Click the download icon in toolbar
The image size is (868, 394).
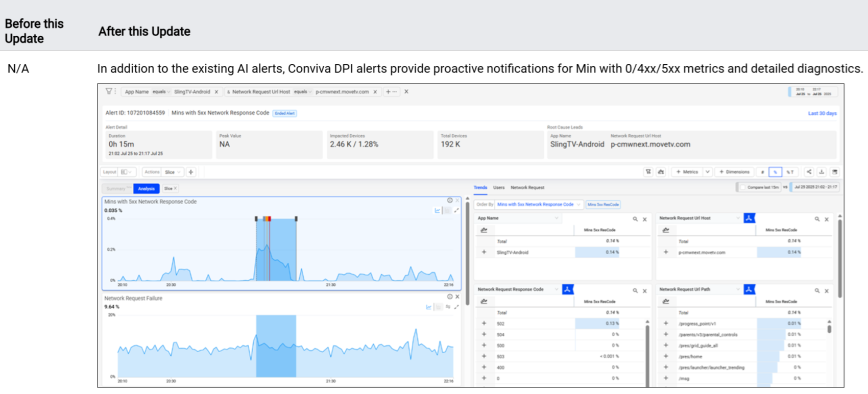[x=822, y=172]
